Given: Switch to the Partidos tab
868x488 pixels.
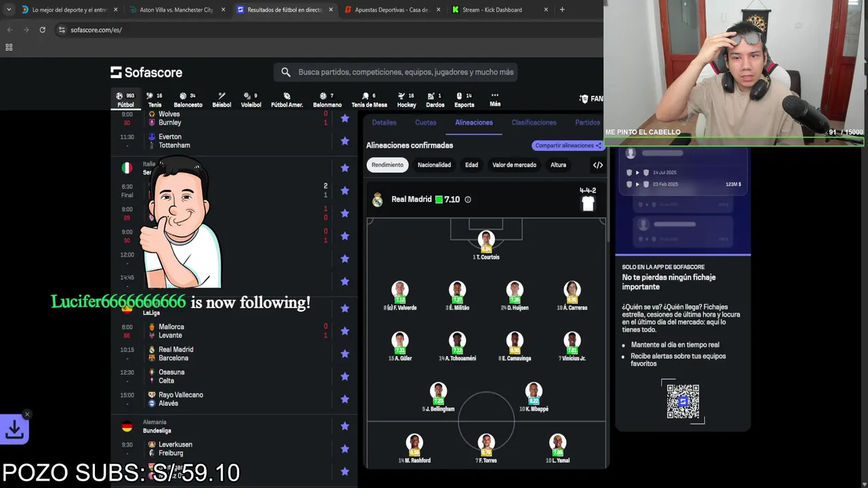Looking at the screenshot, I should 587,123.
